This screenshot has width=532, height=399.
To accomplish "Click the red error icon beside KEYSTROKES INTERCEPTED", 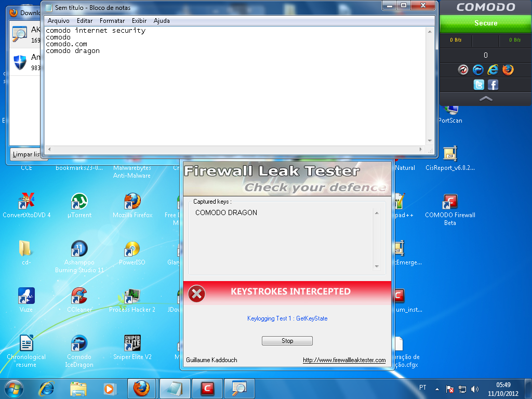I will tap(197, 294).
